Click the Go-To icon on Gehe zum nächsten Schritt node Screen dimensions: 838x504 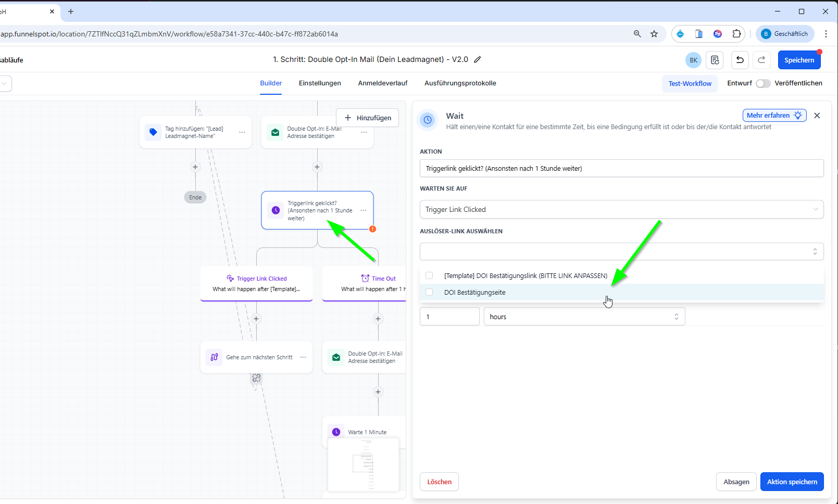point(214,357)
